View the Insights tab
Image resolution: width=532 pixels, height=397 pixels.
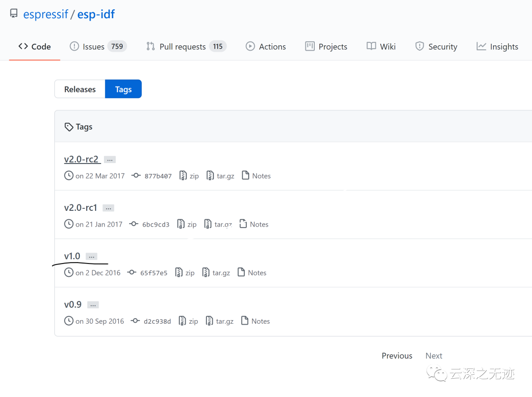pyautogui.click(x=497, y=46)
